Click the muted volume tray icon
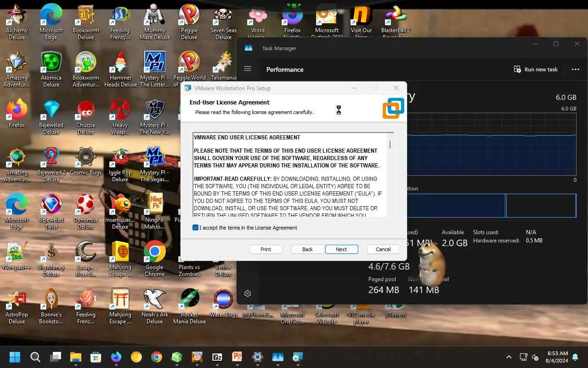Image resolution: width=588 pixels, height=368 pixels. (535, 357)
